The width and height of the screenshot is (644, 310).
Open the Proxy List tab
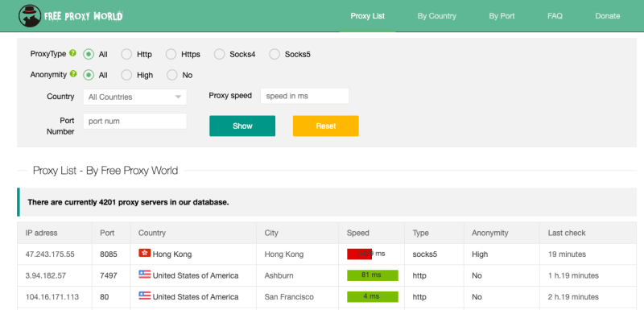click(368, 16)
